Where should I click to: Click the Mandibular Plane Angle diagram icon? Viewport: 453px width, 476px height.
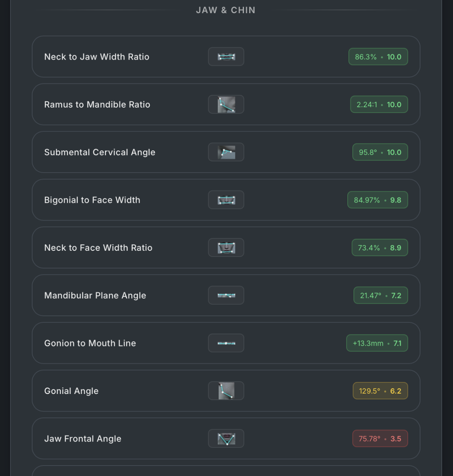(226, 295)
